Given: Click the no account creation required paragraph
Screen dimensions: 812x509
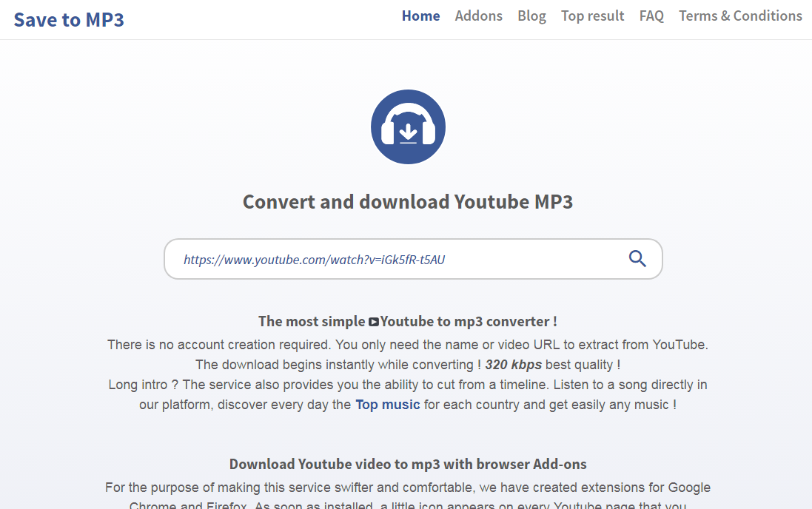Looking at the screenshot, I should (408, 345).
